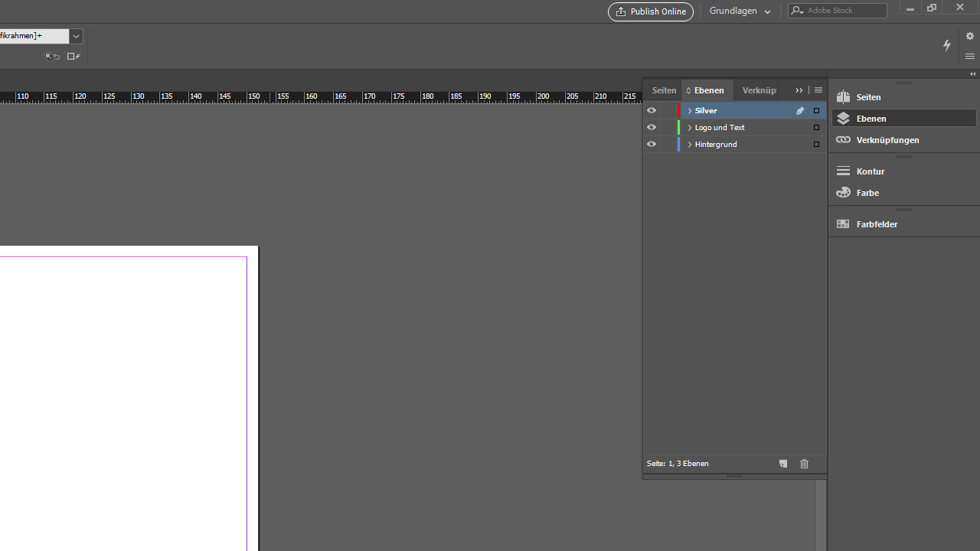Hide the Logo und Text layer

(x=652, y=128)
